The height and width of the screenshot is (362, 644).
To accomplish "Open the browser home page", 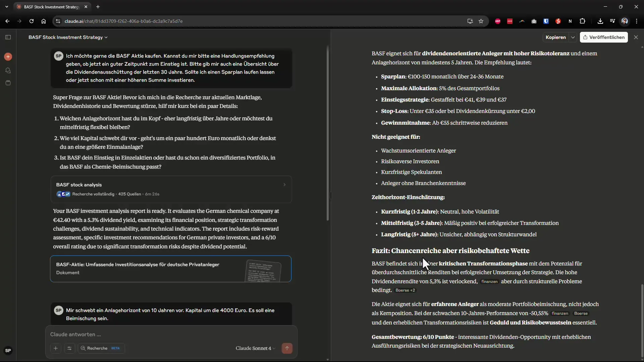I will [44, 21].
